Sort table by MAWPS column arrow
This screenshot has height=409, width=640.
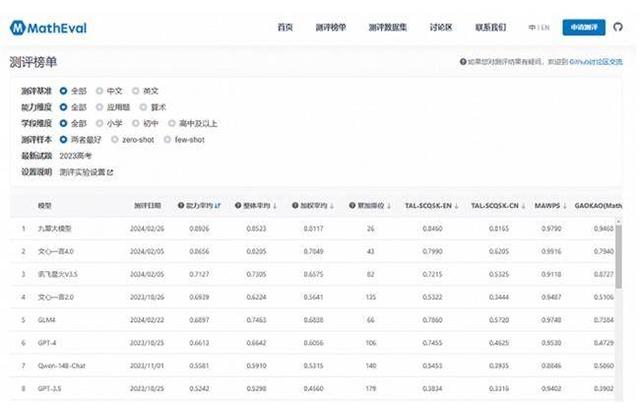pos(562,205)
